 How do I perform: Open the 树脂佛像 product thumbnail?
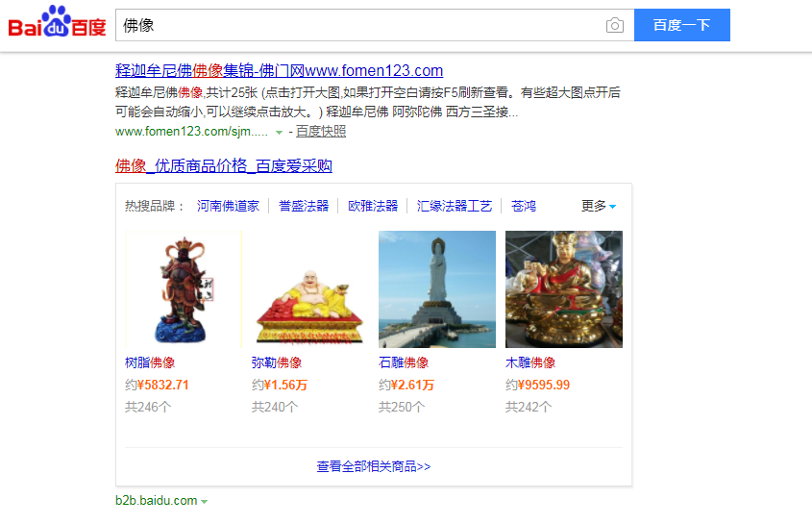tap(184, 289)
